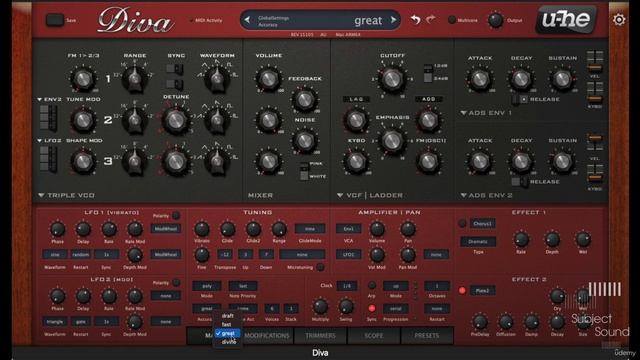This screenshot has height=360, width=640.
Task: Click the FM 1>2/3 knob
Action: (83, 79)
